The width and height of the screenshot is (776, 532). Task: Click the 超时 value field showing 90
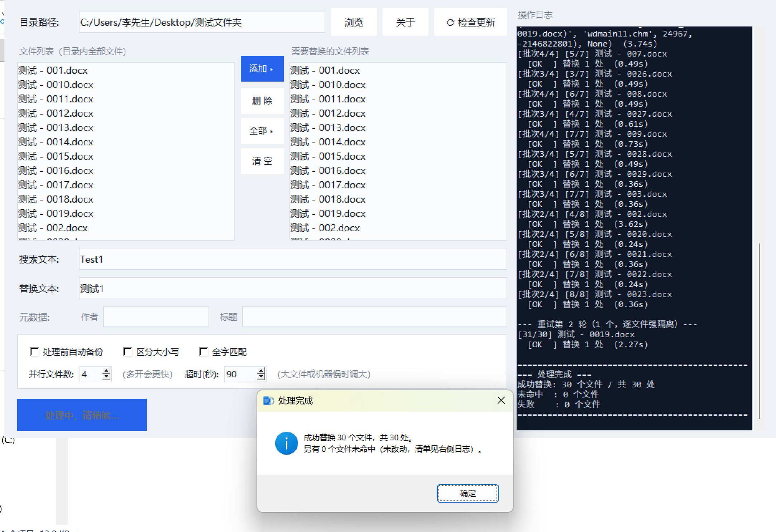tap(241, 374)
